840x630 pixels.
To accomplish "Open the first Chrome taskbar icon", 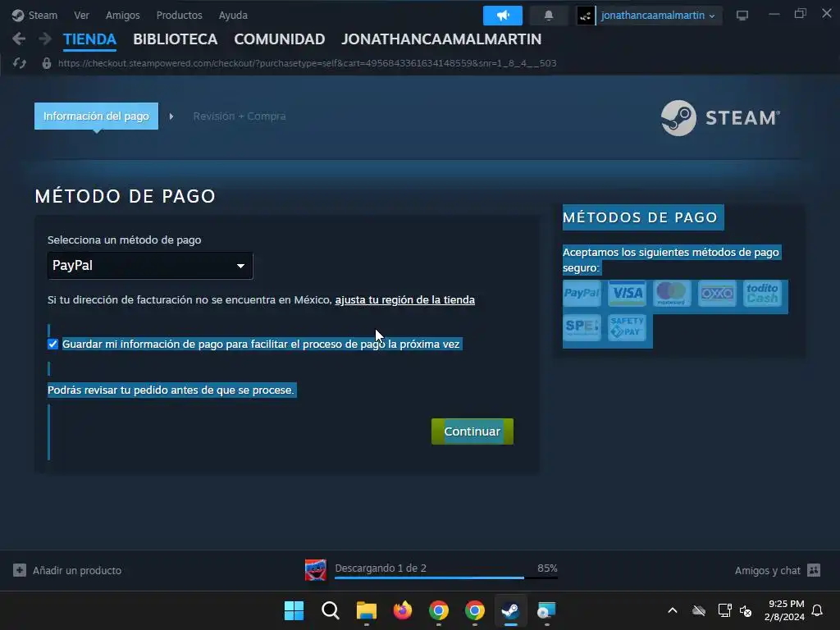I will coord(439,610).
